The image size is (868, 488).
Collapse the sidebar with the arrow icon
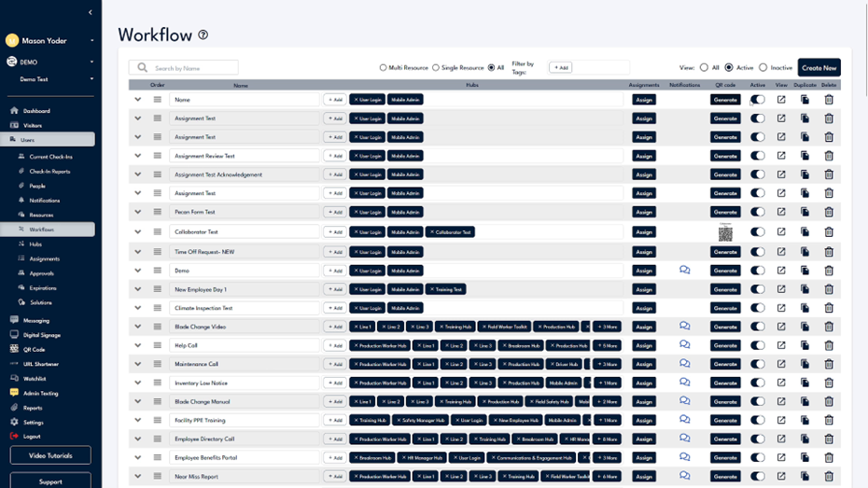90,12
